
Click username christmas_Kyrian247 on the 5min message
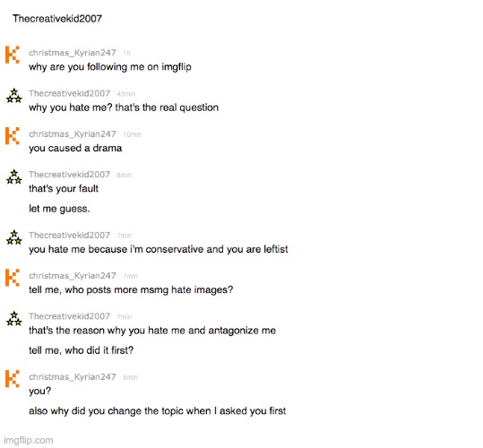click(x=73, y=377)
